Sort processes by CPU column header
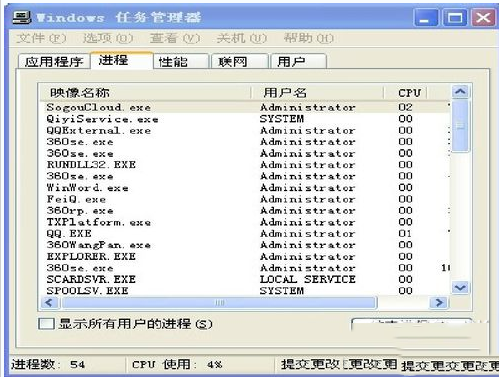Screen dimensions: 499x377 [405, 92]
